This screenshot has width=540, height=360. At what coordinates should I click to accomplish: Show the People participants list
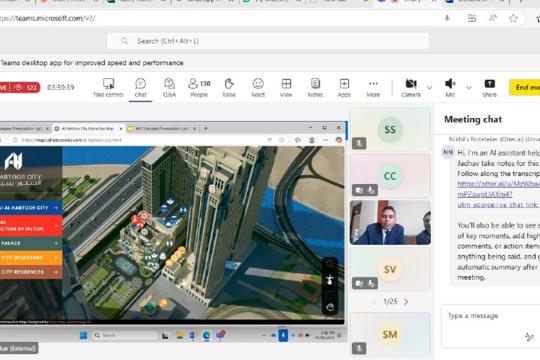(x=199, y=88)
